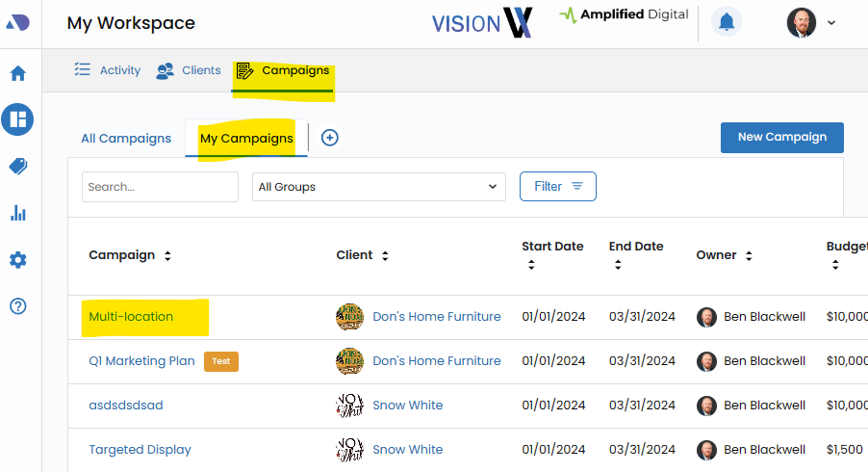Click the Filter button

557,187
